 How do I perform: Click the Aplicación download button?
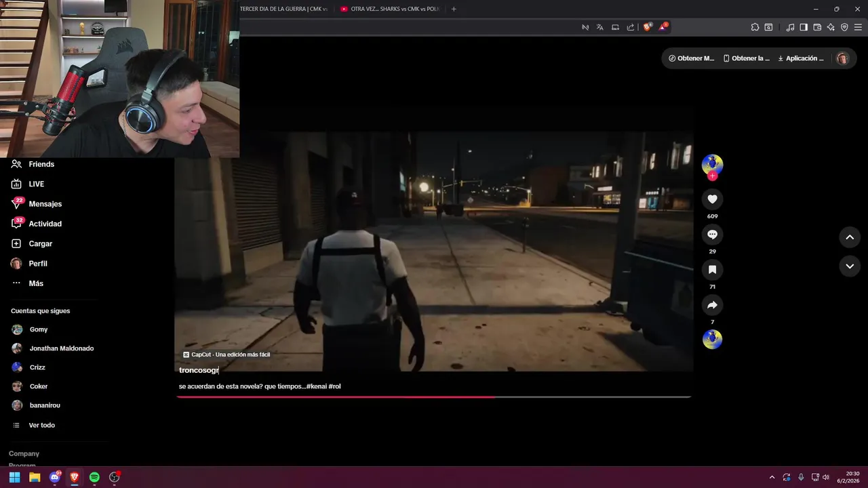coord(801,58)
